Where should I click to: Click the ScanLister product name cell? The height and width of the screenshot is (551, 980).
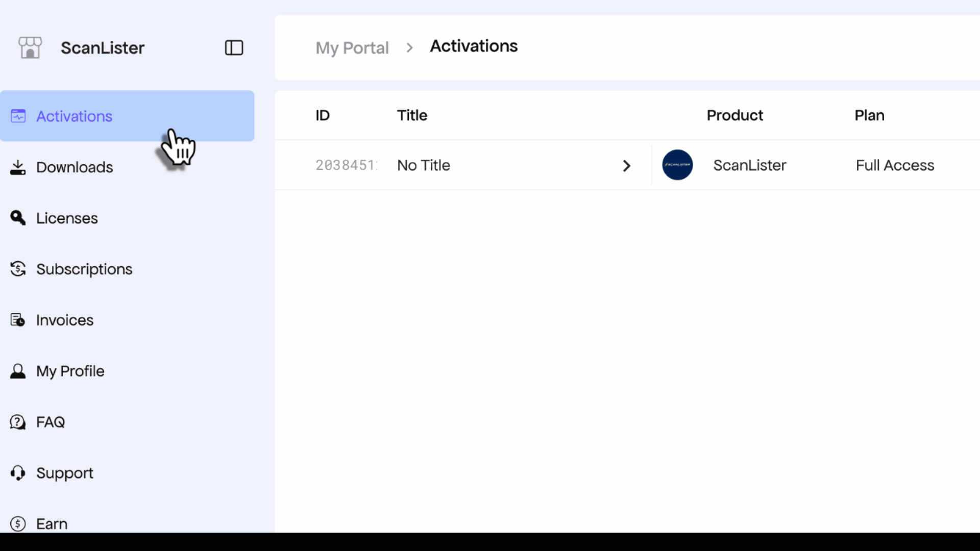pos(750,165)
